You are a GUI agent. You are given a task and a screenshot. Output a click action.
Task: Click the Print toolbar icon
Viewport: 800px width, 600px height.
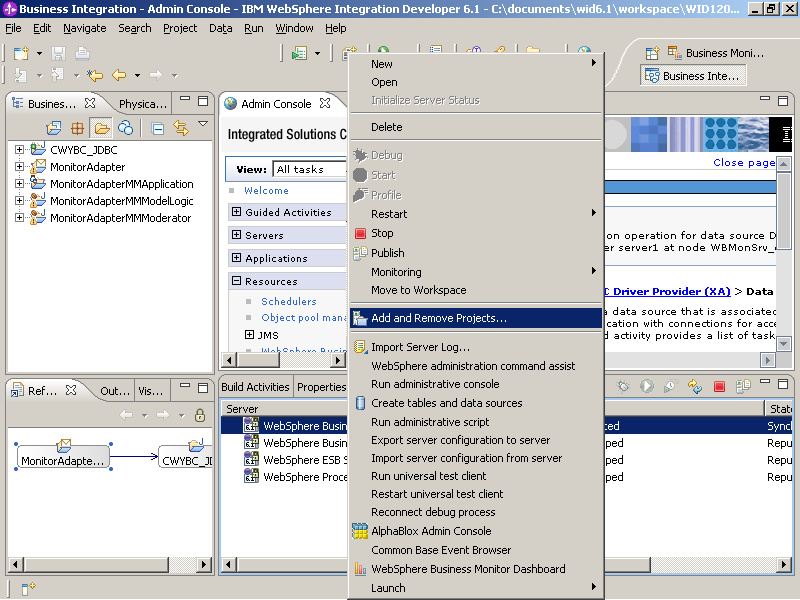pyautogui.click(x=82, y=53)
